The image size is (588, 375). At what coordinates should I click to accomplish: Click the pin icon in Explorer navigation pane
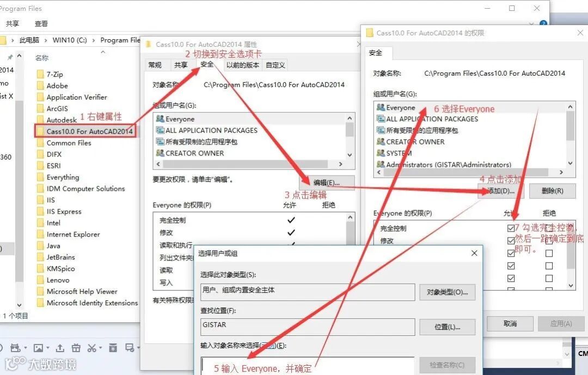pyautogui.click(x=10, y=57)
